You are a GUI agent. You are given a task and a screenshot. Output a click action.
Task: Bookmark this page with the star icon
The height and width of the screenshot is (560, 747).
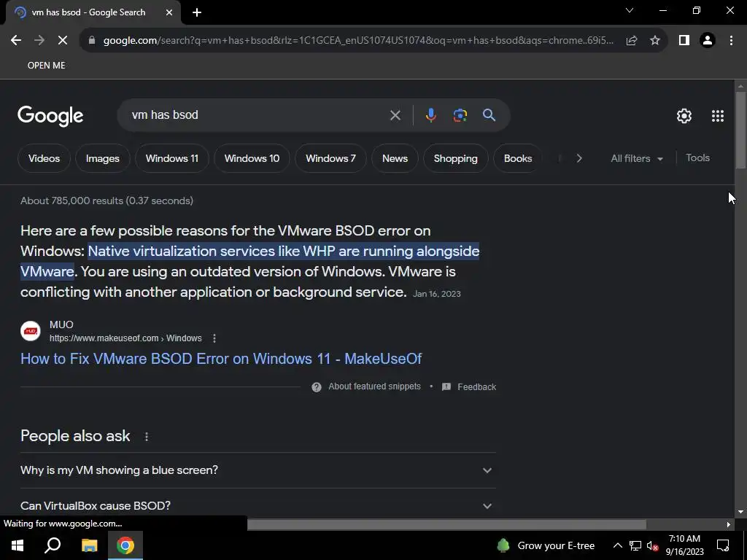655,41
